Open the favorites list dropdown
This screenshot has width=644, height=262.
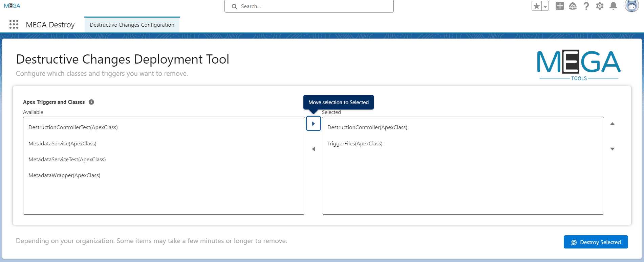(x=545, y=6)
